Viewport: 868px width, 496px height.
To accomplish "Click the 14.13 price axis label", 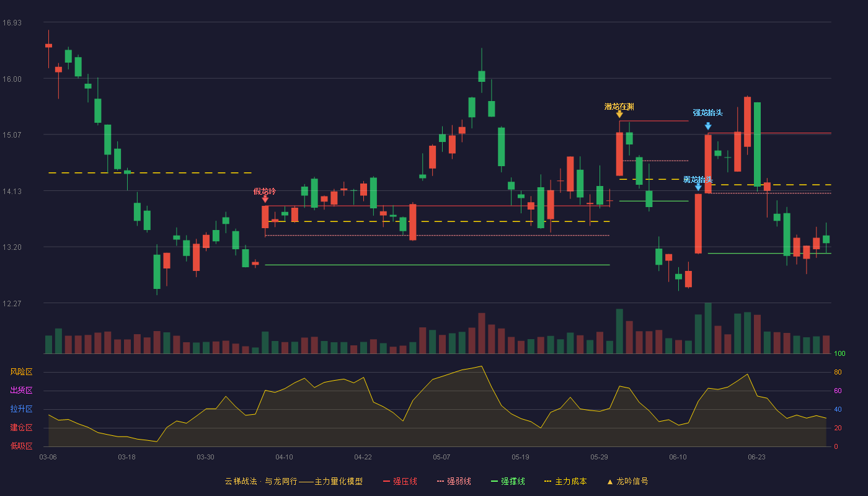I will 12,191.
